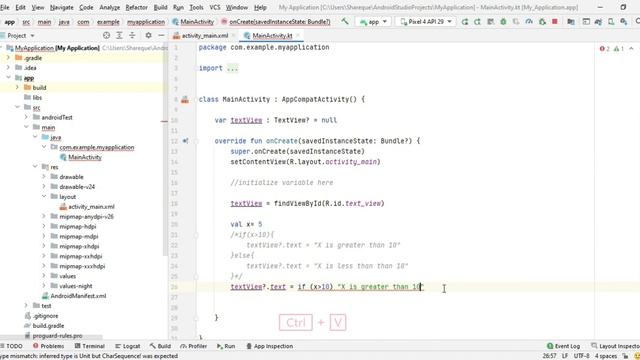This screenshot has height=360, width=640.
Task: Hide the Project panel with minus icon
Action: tap(161, 36)
